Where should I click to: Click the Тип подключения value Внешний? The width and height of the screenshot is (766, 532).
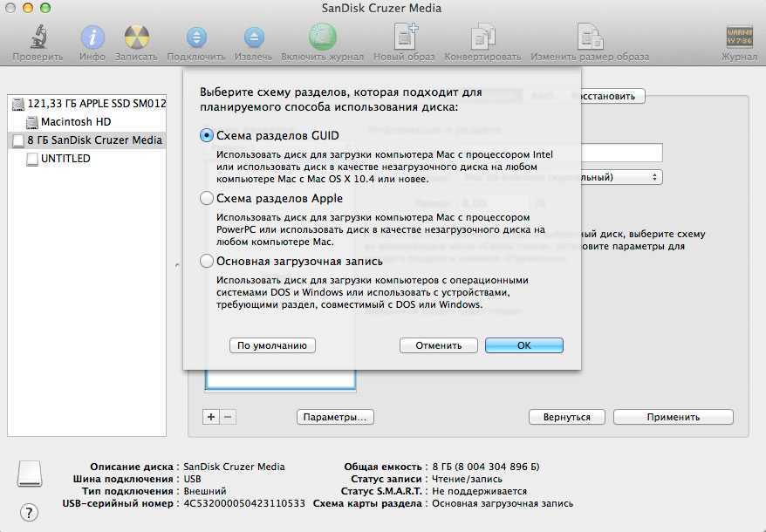[x=205, y=491]
